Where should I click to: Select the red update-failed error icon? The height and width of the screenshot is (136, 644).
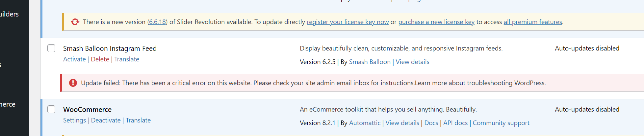click(x=73, y=83)
